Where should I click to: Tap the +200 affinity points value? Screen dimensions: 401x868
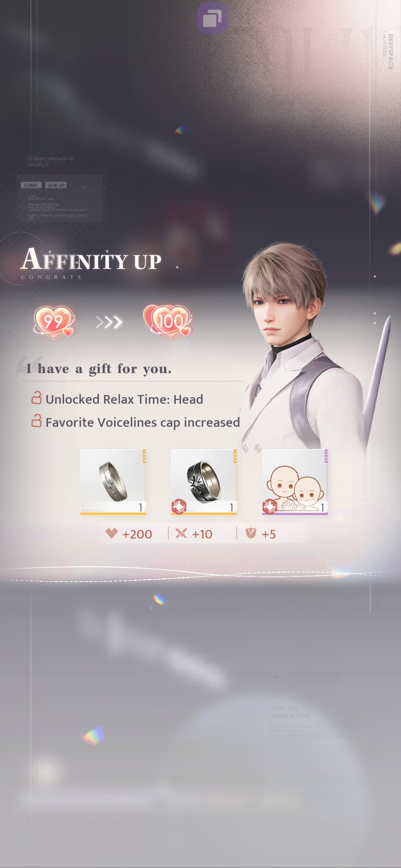click(x=137, y=534)
